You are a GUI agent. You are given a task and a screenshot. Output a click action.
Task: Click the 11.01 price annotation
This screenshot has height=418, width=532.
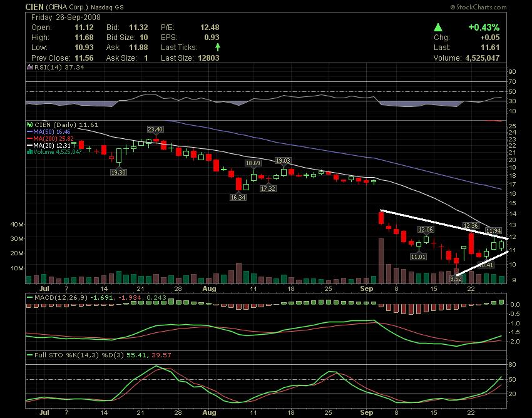tap(418, 257)
